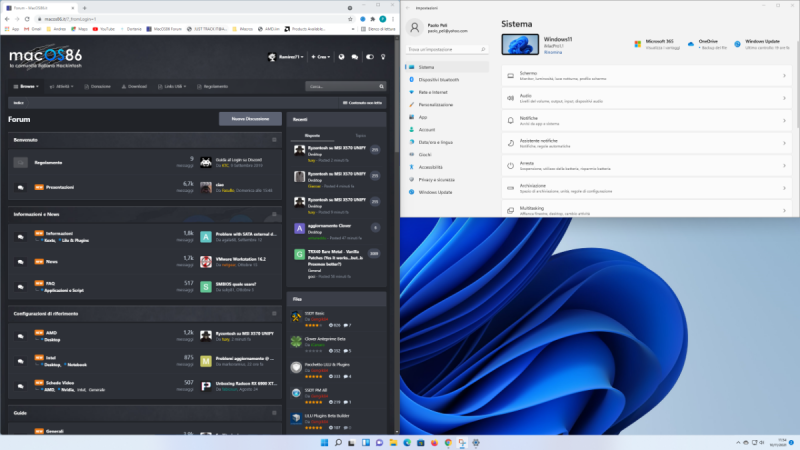This screenshot has height=450, width=800.
Task: Open the Presentazioni forum link
Action: 60,187
